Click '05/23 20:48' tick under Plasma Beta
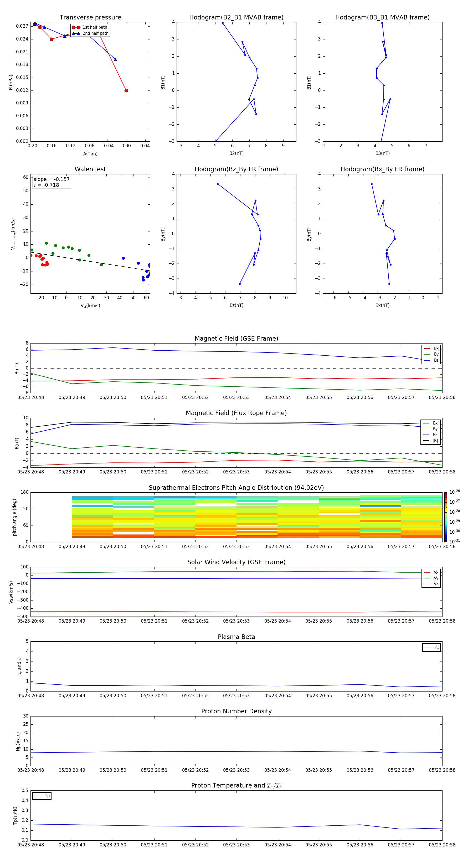473x868 pixels. click(31, 696)
